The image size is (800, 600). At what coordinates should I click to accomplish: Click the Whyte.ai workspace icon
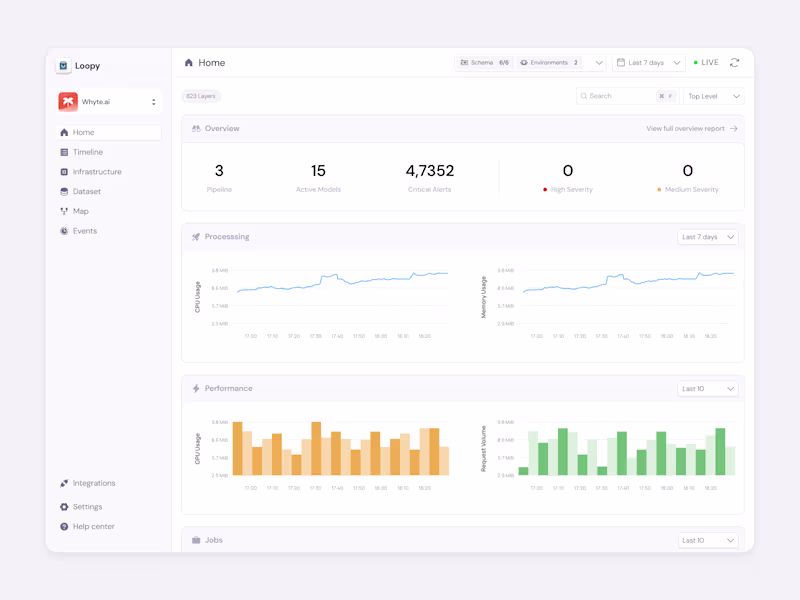click(66, 100)
